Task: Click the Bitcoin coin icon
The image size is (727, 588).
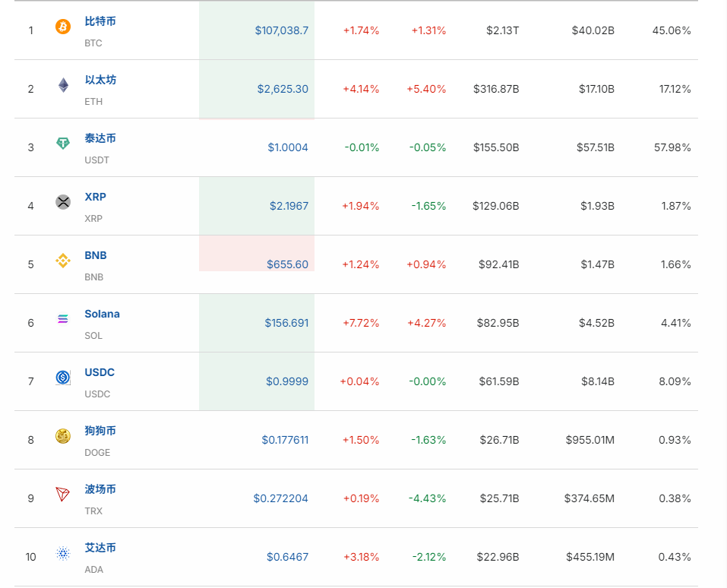Action: pos(63,27)
